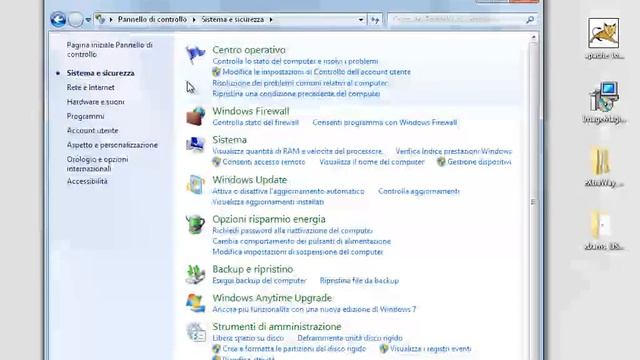The height and width of the screenshot is (360, 640).
Task: Click the Windows Anytime Upgrade logo icon
Action: 196,303
